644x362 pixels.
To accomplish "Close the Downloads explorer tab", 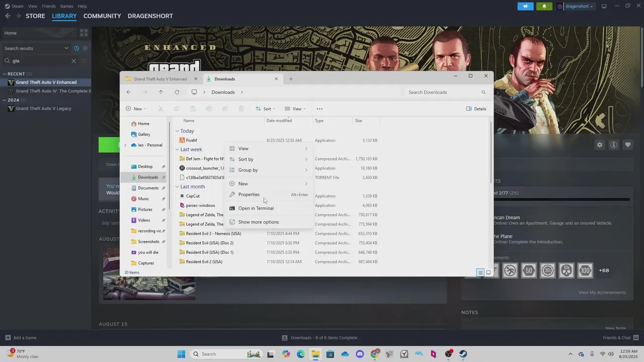I will click(x=276, y=79).
